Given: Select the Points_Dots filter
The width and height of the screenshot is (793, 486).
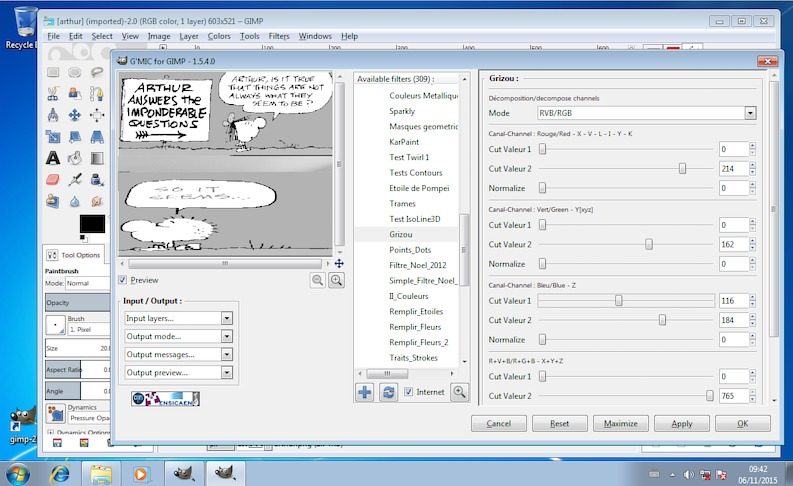Looking at the screenshot, I should click(410, 250).
